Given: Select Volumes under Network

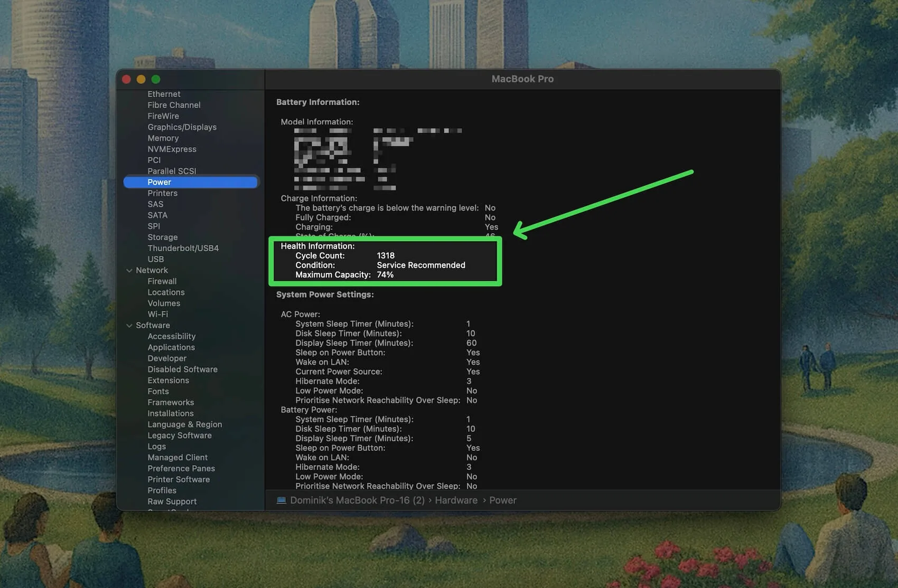Looking at the screenshot, I should point(164,304).
